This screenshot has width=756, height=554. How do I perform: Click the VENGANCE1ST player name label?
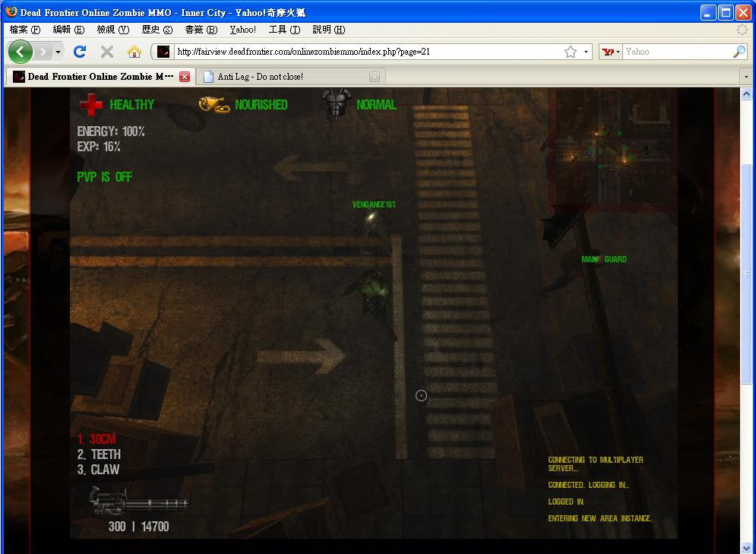pyautogui.click(x=374, y=204)
